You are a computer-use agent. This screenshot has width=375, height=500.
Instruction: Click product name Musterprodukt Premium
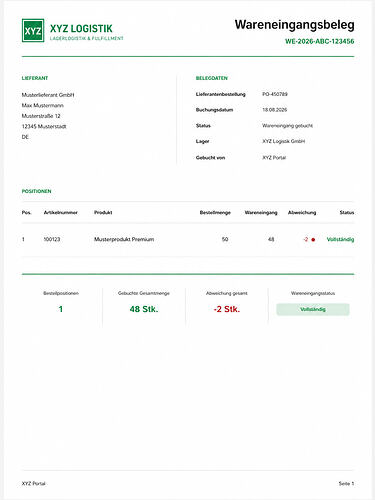point(124,239)
